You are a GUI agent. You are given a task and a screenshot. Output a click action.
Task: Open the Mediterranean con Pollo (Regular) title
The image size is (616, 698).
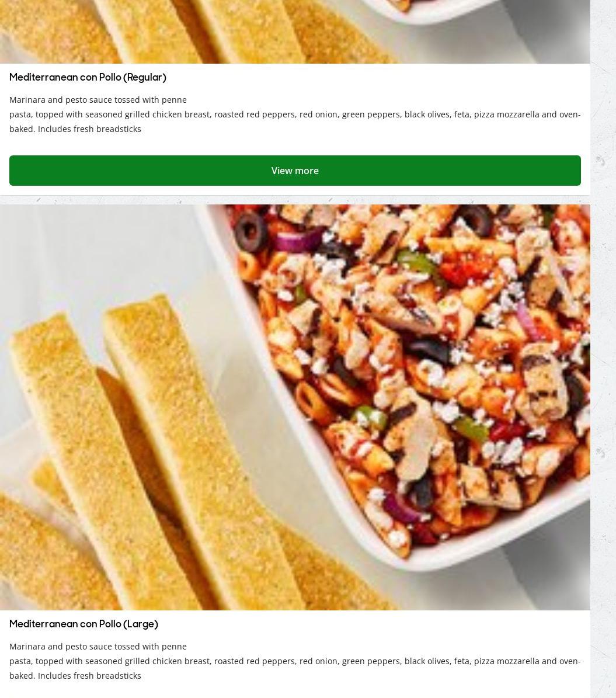(88, 78)
